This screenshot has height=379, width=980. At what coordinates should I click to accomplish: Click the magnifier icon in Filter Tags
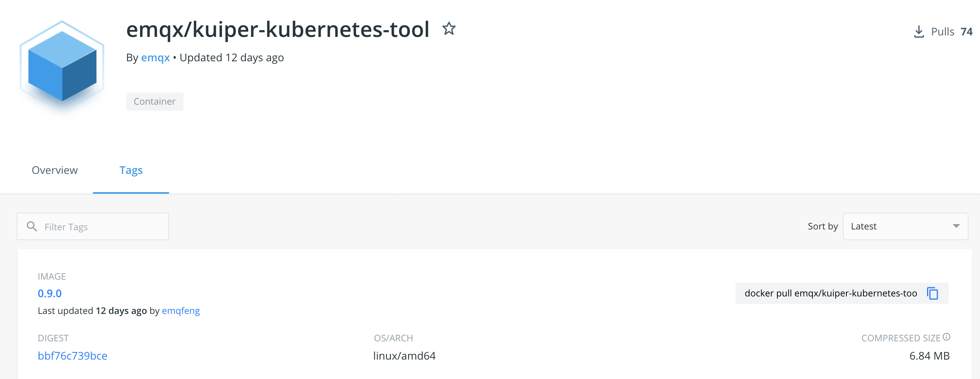pos(32,226)
